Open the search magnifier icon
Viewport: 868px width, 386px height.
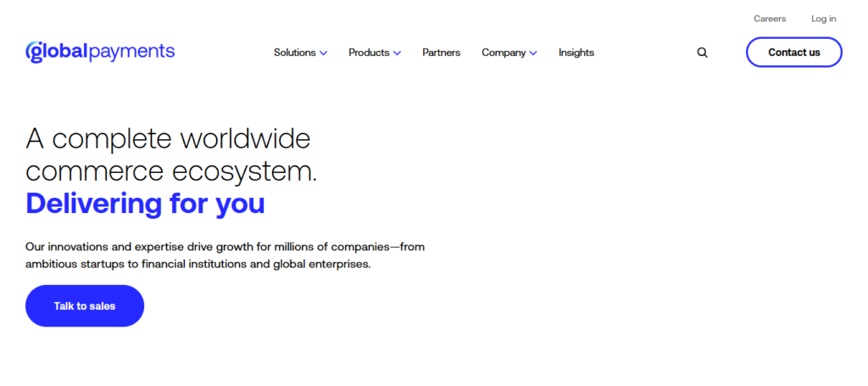[x=702, y=53]
